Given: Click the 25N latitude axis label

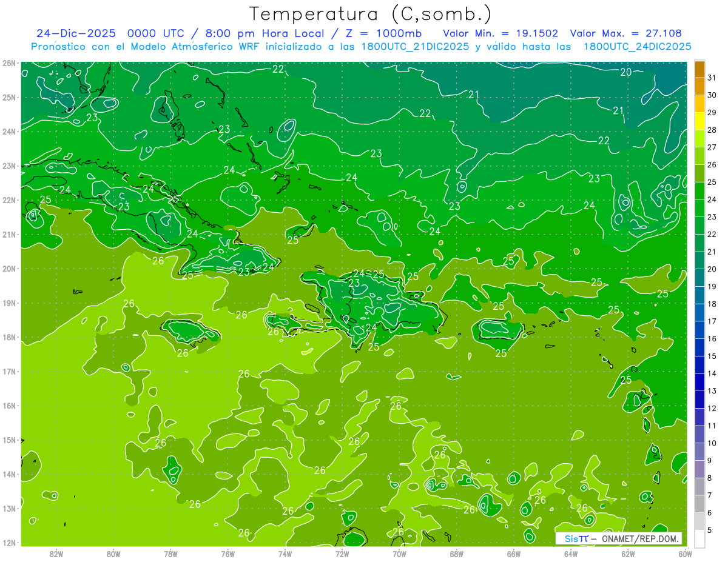Looking at the screenshot, I should tap(8, 97).
